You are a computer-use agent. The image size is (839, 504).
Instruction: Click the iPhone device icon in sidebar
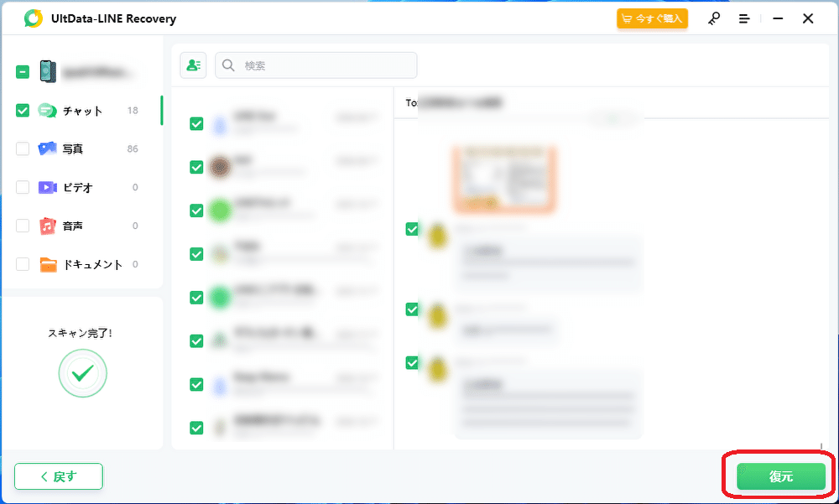tap(48, 71)
